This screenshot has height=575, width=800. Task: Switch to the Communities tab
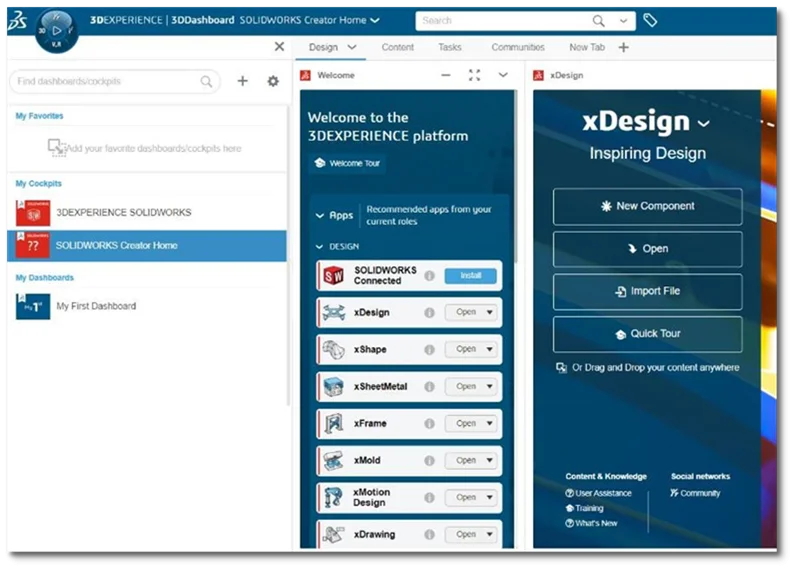pos(518,47)
